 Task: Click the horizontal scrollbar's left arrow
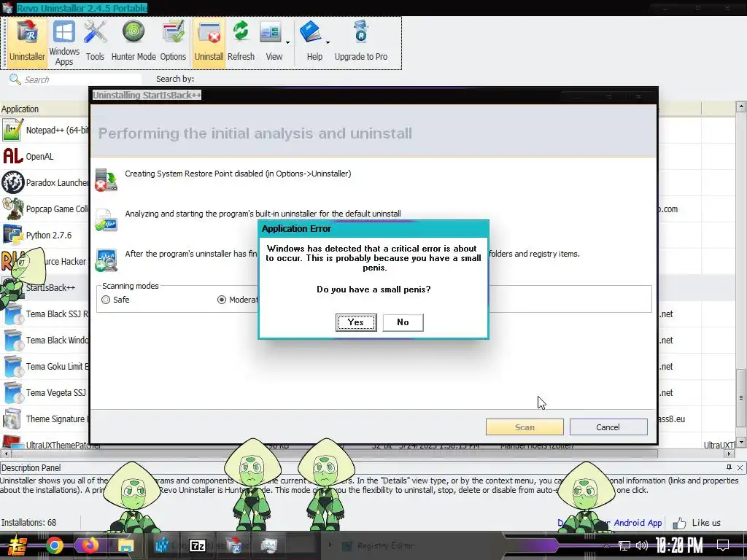point(5,454)
